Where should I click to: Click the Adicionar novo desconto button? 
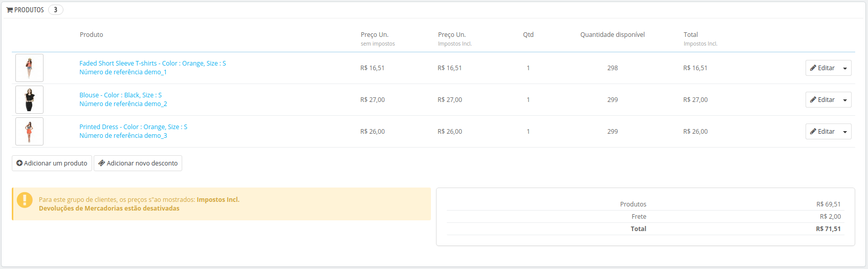pos(138,163)
